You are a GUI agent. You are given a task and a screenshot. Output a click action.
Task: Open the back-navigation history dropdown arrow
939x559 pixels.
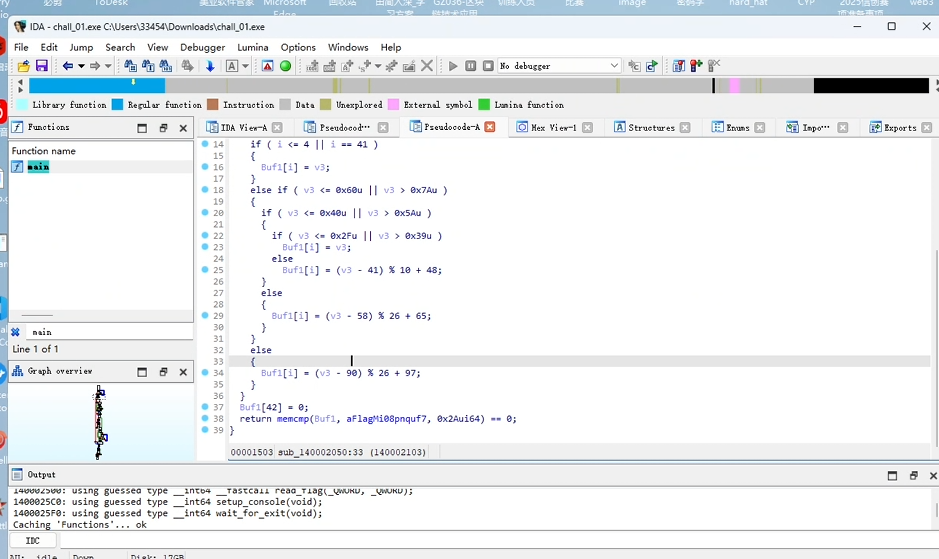pos(81,66)
